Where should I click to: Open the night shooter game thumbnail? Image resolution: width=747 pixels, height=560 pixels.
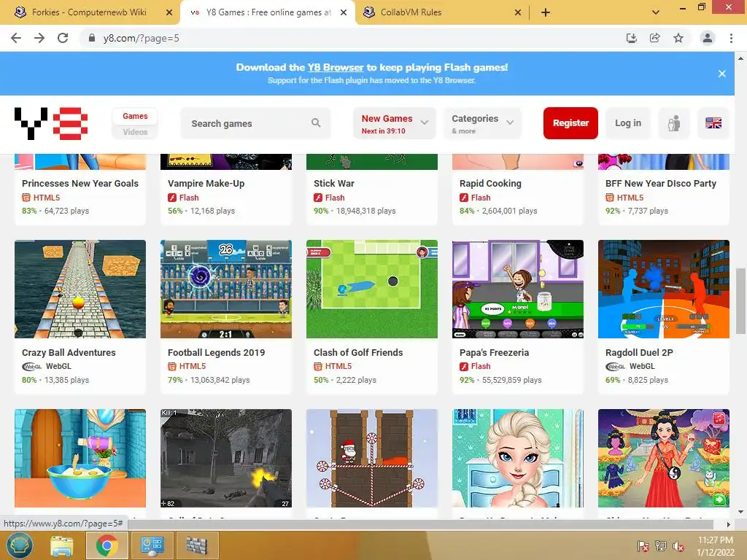click(226, 458)
